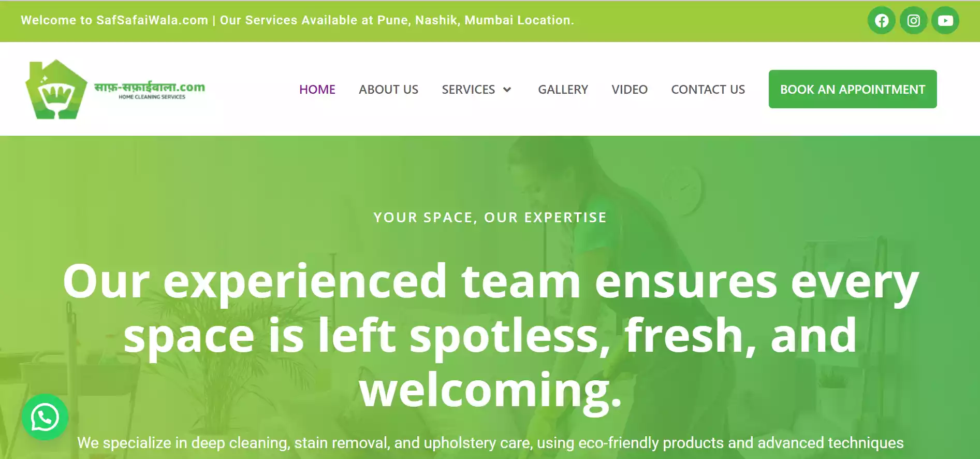Click the YOUR SPACE, OUR EXPERTISE tagline

tap(490, 218)
